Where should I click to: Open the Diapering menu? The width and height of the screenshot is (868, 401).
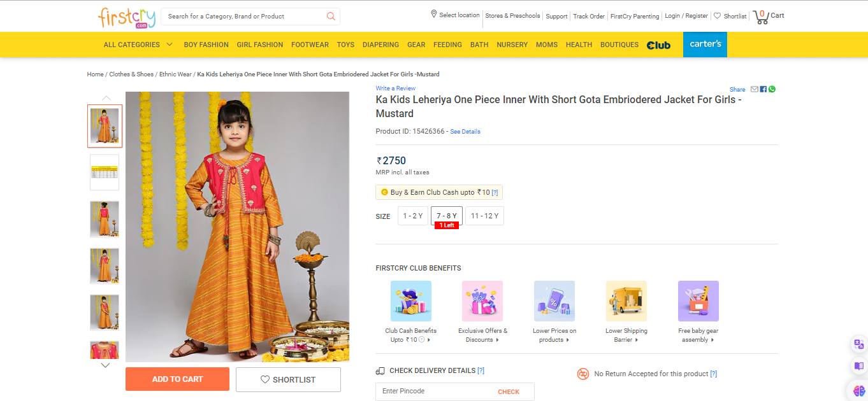pos(380,45)
